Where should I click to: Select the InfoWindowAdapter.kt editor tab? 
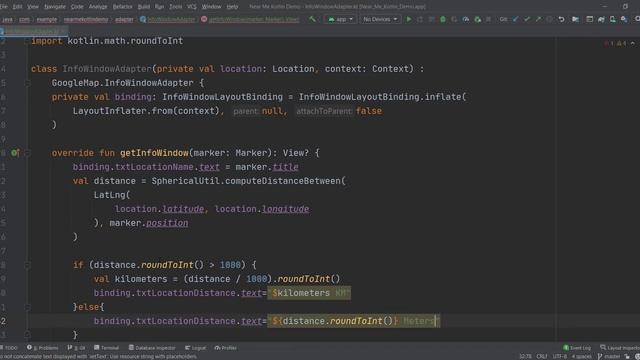point(33,31)
